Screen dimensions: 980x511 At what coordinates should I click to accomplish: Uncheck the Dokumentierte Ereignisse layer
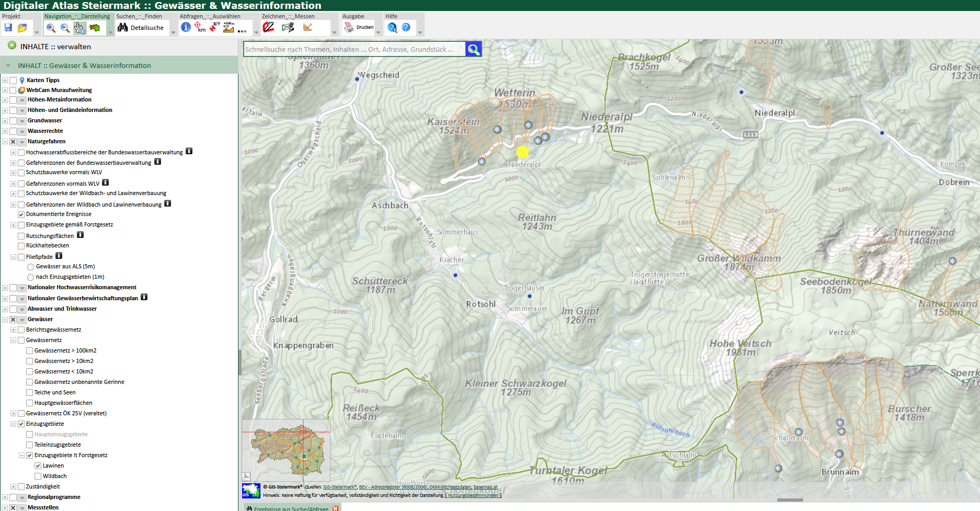tap(21, 214)
